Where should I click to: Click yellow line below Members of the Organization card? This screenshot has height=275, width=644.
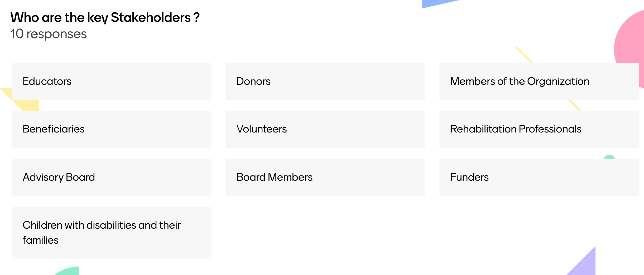click(x=575, y=105)
